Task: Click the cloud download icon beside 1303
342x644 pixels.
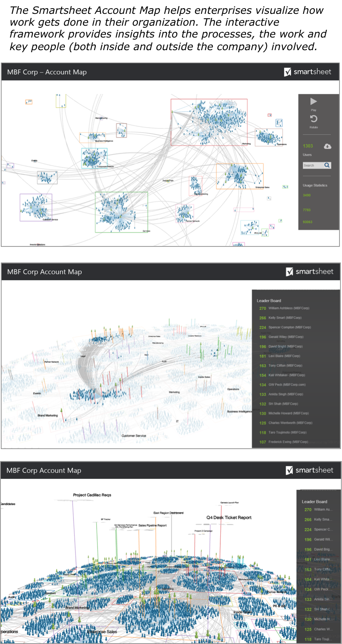Action: click(x=327, y=146)
